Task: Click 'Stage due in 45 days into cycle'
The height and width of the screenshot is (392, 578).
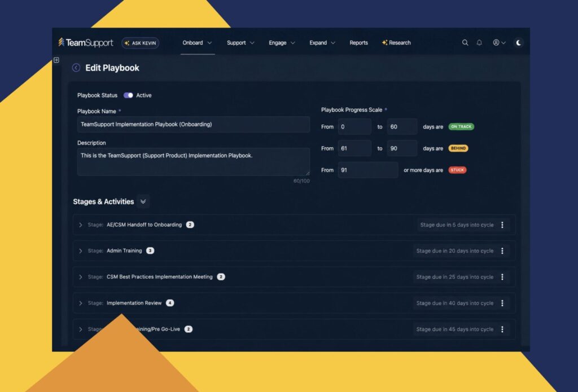Action: click(455, 329)
